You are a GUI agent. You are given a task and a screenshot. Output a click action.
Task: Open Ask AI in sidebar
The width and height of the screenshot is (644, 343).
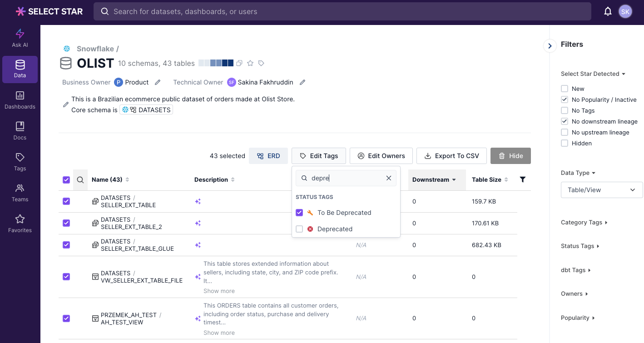[x=20, y=38]
